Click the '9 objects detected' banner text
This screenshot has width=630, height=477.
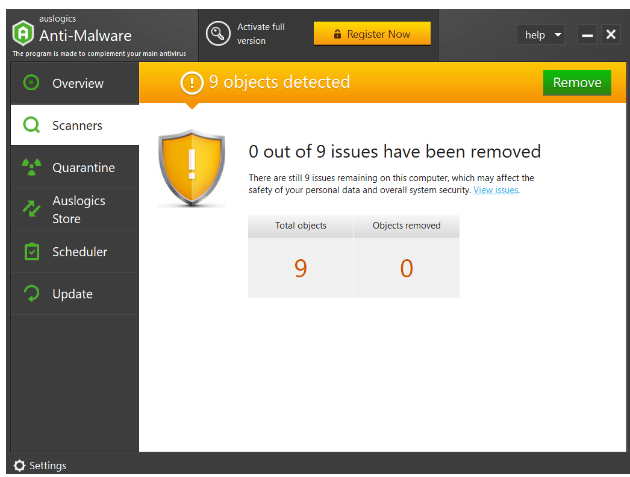click(279, 82)
